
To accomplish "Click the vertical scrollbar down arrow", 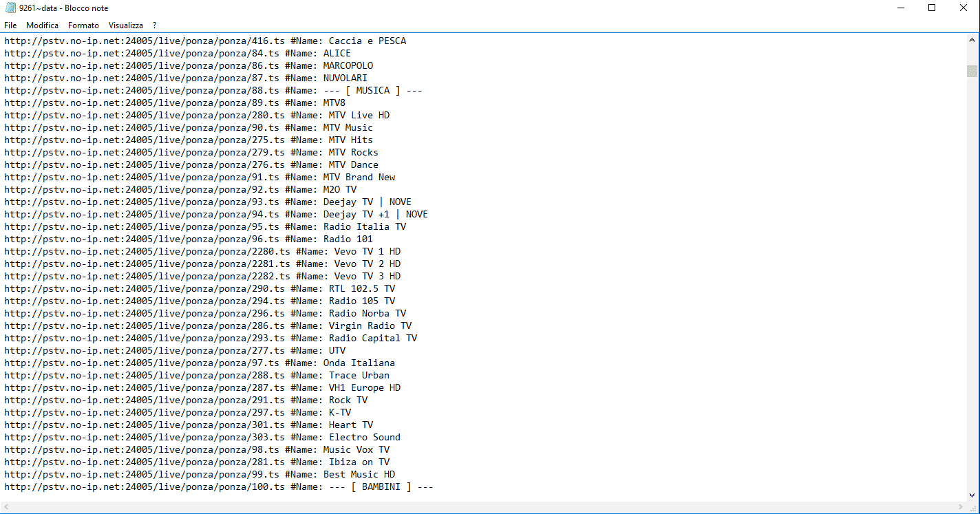I will 972,495.
